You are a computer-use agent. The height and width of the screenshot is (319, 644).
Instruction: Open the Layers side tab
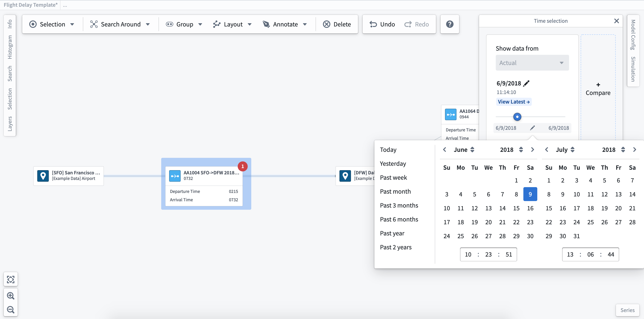(10, 124)
